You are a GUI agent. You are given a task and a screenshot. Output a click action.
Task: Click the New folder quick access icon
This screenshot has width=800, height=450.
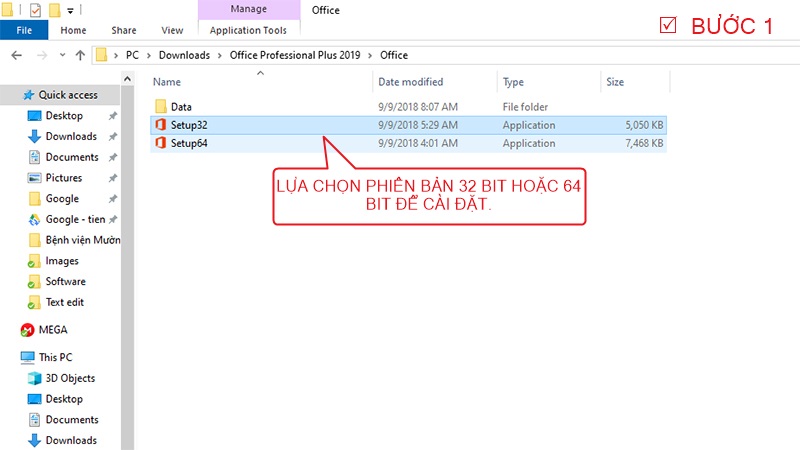pyautogui.click(x=55, y=10)
